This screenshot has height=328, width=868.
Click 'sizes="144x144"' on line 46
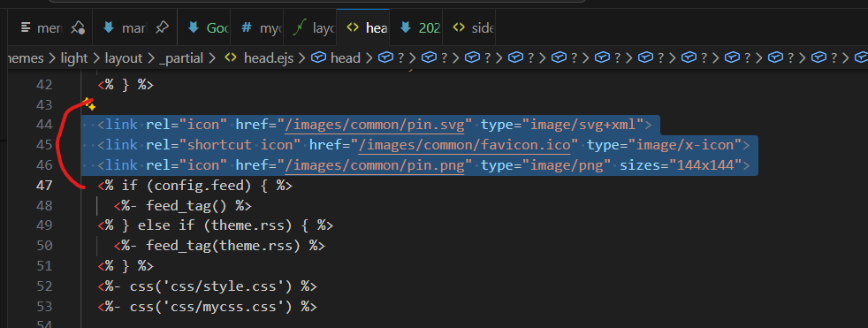681,165
